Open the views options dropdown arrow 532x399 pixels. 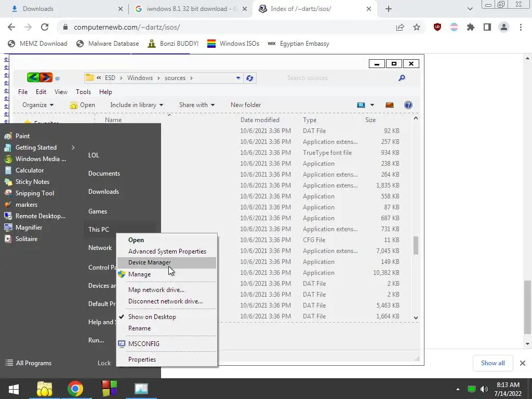[x=372, y=105]
